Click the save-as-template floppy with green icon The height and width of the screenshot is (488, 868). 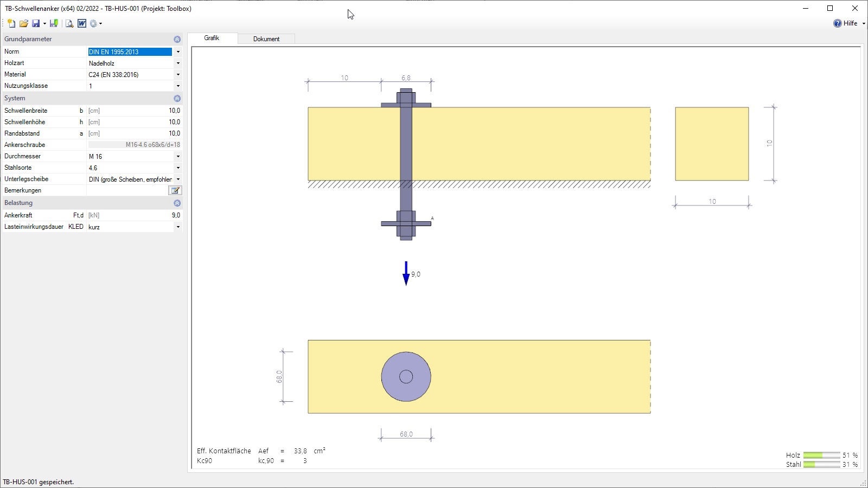click(x=54, y=23)
